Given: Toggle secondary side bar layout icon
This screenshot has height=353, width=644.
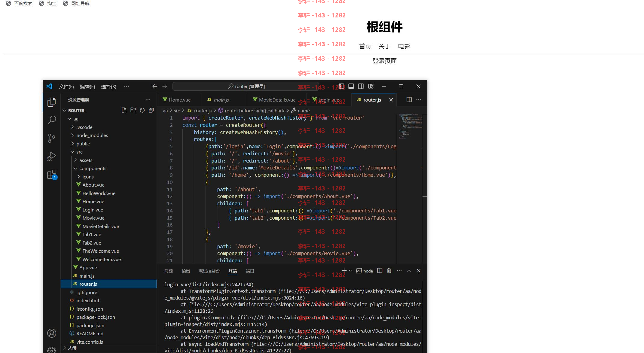Looking at the screenshot, I should tap(361, 87).
